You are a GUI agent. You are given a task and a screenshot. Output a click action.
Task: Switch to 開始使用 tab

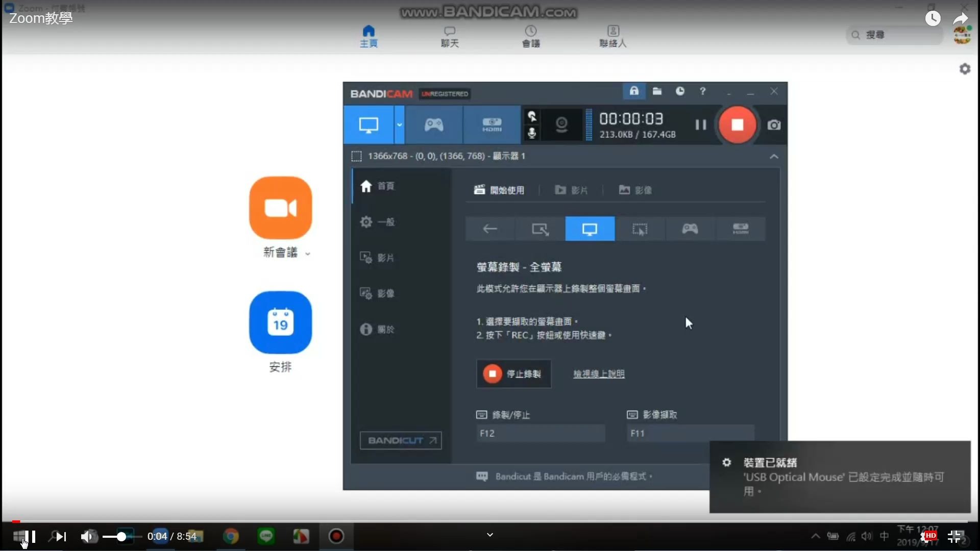[x=499, y=190]
